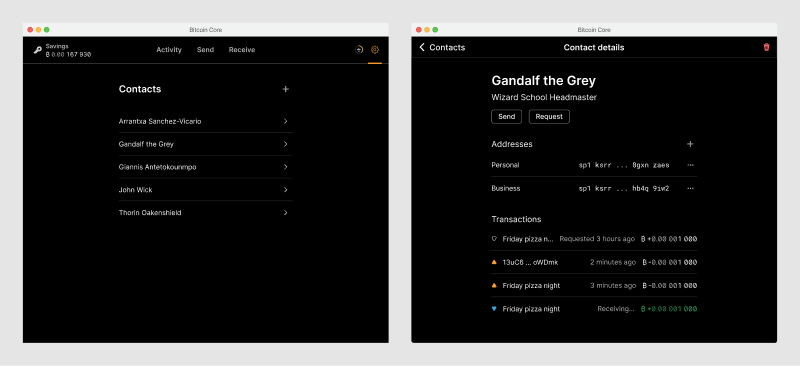
Task: Open Friday pizza night 3 minutes ago transaction
Action: pos(594,285)
